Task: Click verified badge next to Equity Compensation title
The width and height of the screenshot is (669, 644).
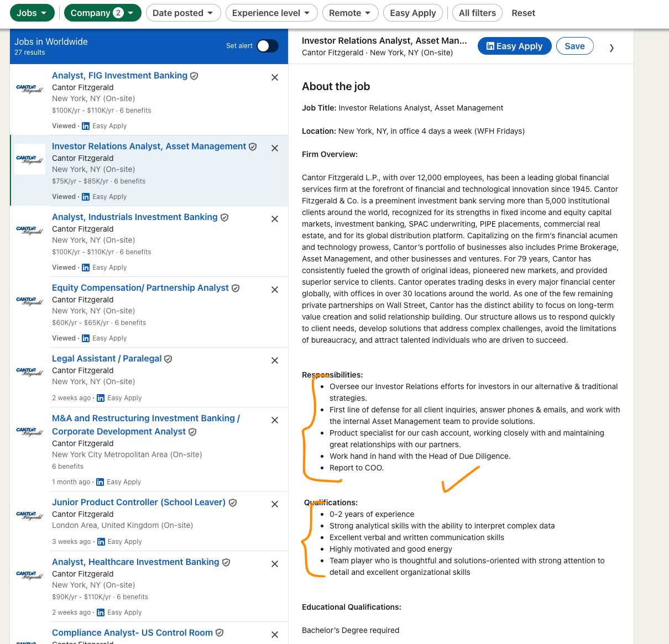Action: [236, 289]
